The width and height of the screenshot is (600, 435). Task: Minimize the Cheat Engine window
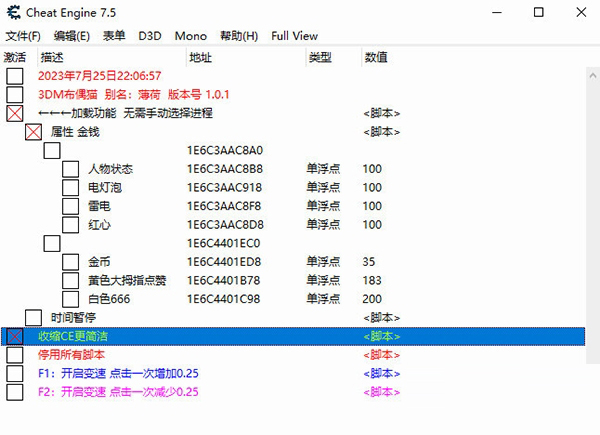pyautogui.click(x=497, y=13)
